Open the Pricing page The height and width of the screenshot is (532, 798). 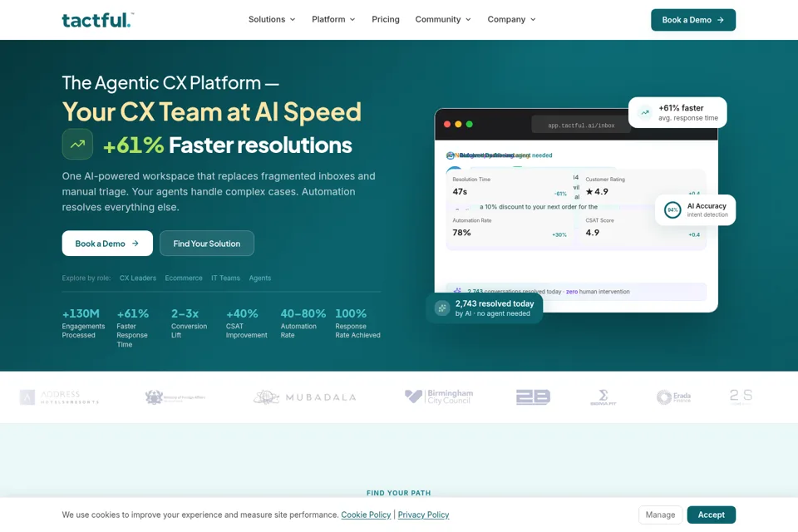click(x=385, y=19)
